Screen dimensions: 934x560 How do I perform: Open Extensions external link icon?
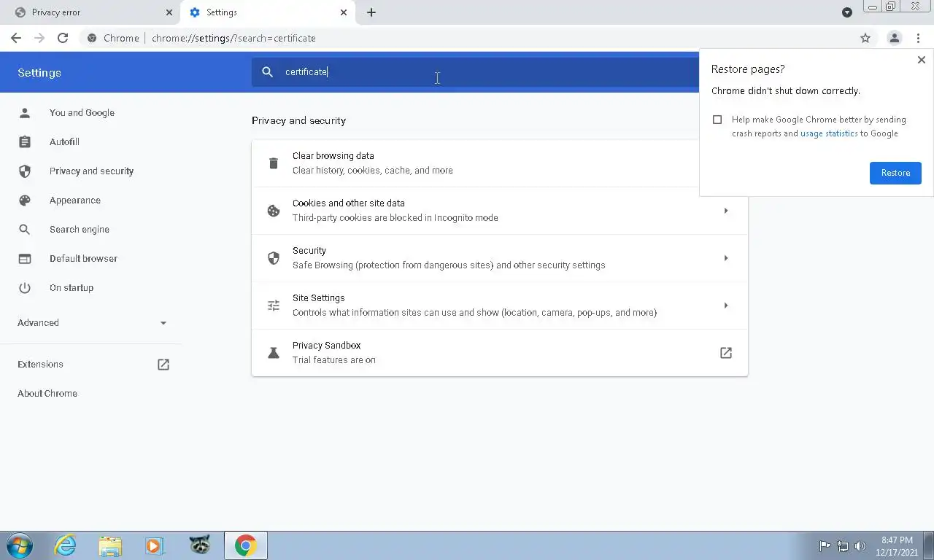pyautogui.click(x=163, y=364)
